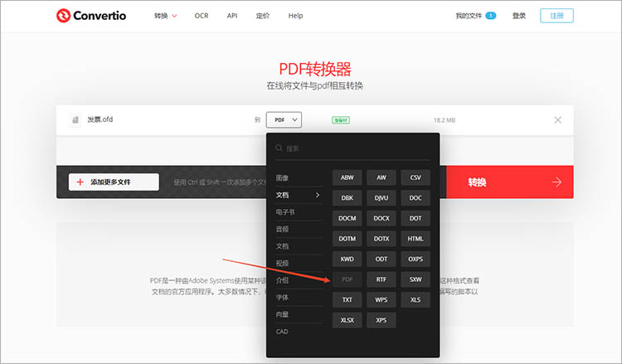Open the OCR page in the navigation
Image resolution: width=622 pixels, height=364 pixels.
click(202, 16)
